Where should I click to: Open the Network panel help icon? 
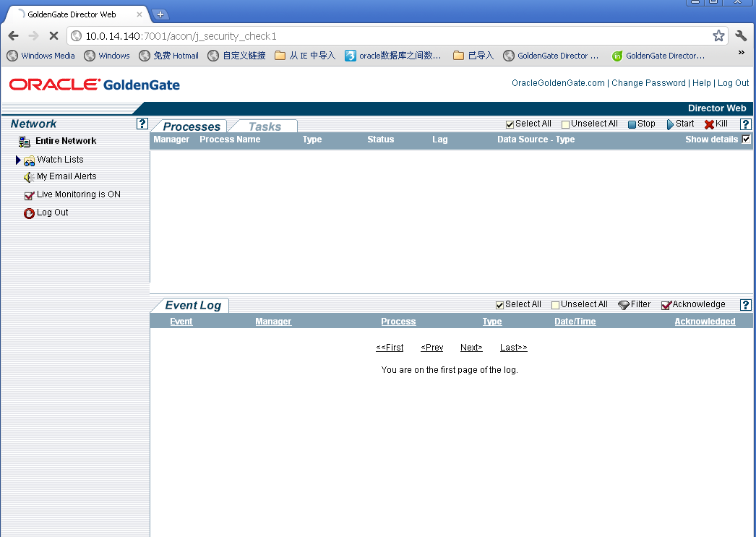[x=142, y=124]
